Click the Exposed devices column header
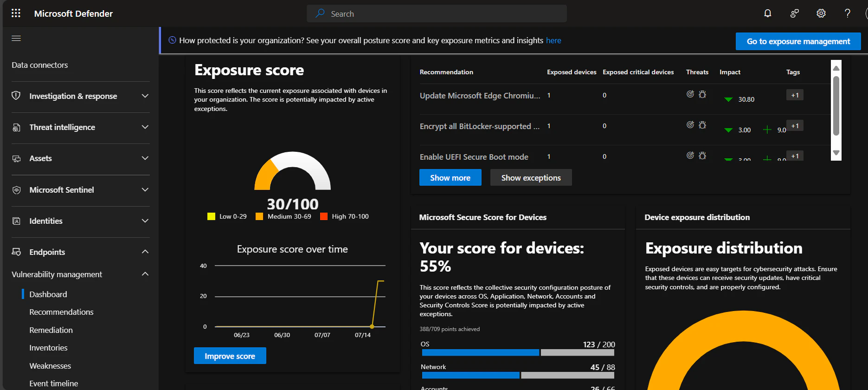 (x=572, y=72)
